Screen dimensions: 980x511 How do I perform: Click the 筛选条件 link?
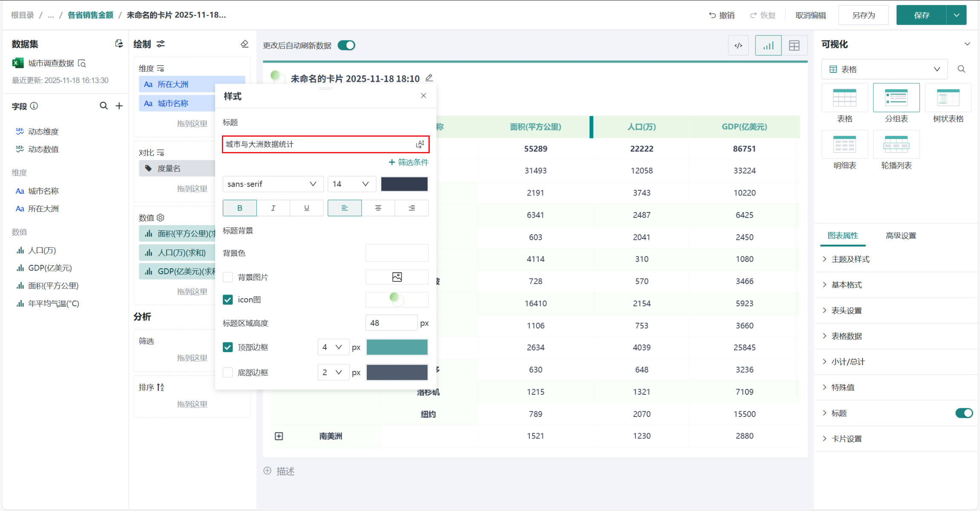408,162
